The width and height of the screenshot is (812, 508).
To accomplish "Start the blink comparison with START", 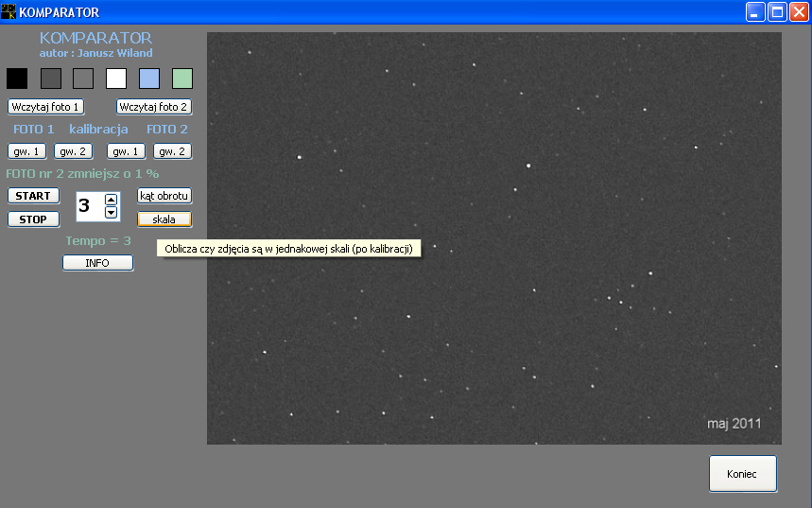I will (x=34, y=196).
